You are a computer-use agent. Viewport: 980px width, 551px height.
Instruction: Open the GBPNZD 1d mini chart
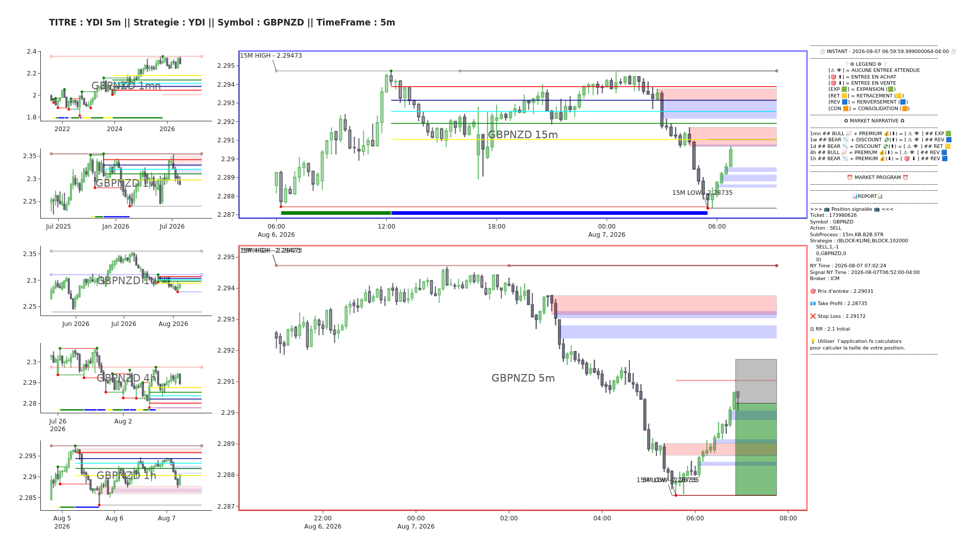(x=126, y=281)
